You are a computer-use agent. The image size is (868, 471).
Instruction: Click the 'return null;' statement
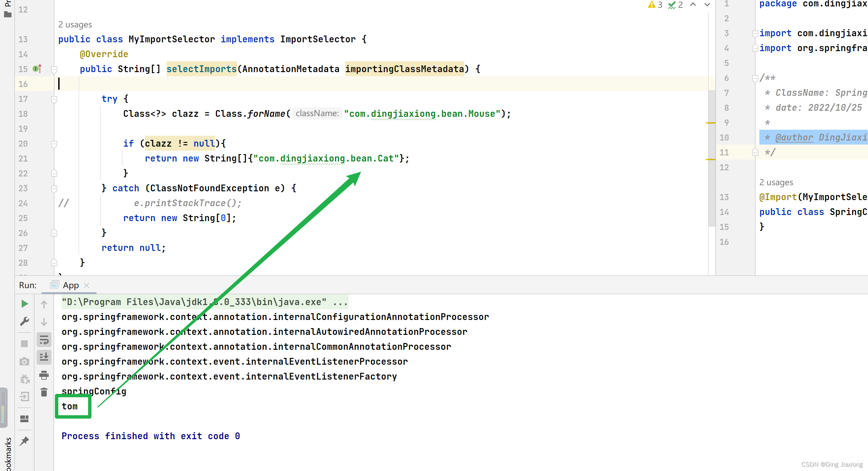point(134,248)
